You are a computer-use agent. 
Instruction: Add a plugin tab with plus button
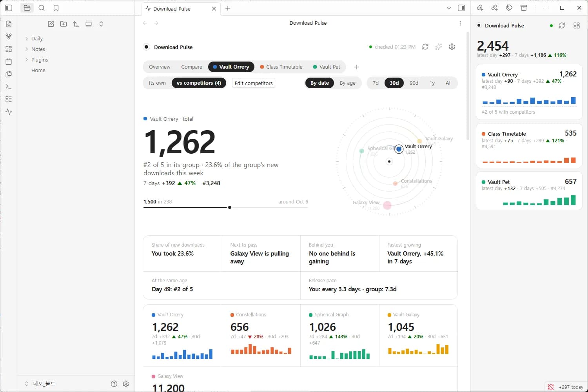point(357,67)
